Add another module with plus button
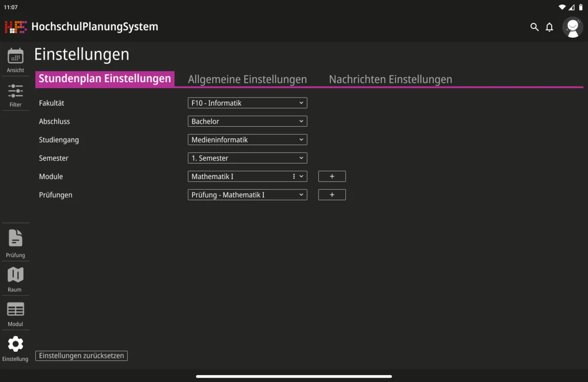Image resolution: width=588 pixels, height=382 pixels. pos(332,176)
